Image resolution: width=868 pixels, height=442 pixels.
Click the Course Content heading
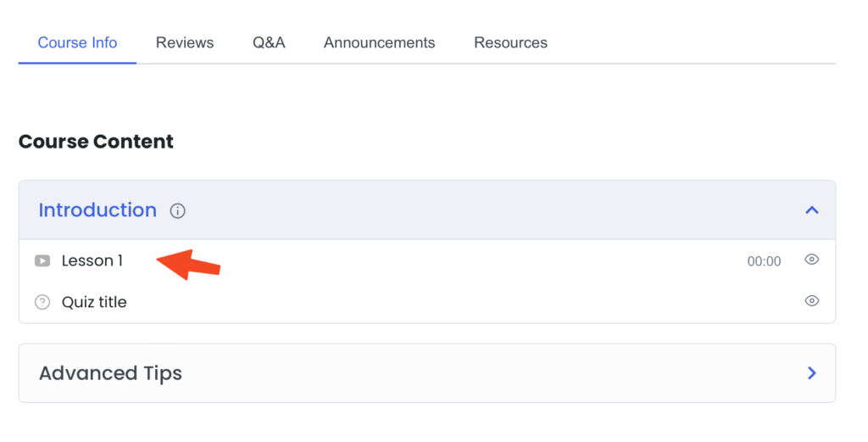click(x=96, y=141)
